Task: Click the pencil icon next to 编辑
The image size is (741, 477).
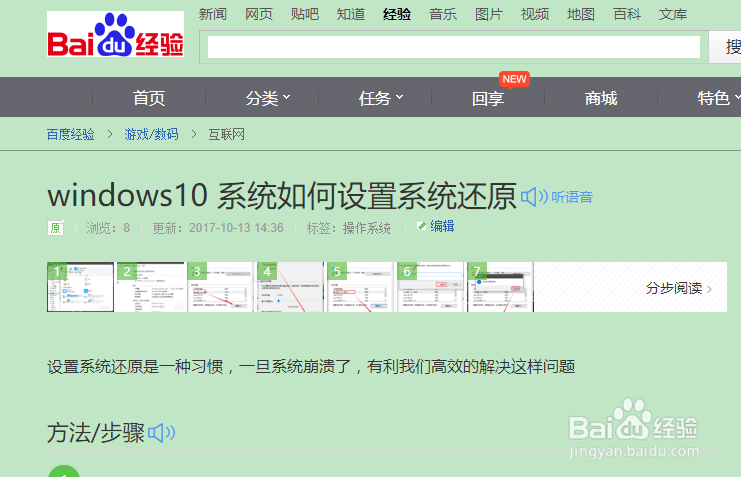Action: pyautogui.click(x=422, y=226)
